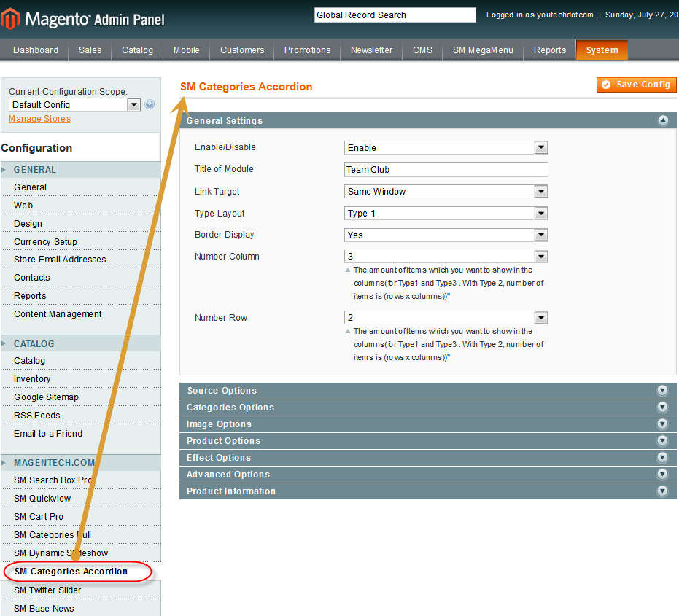Screen dimensions: 679x616
Task: Open Web configuration in sidebar
Action: (80, 205)
